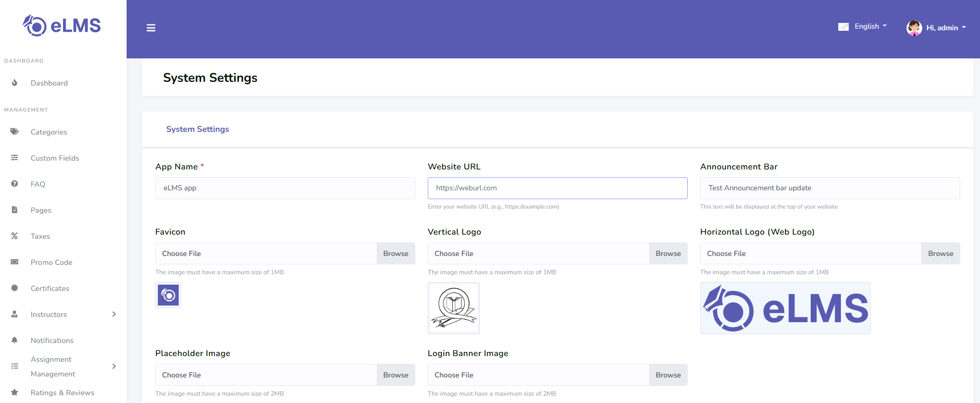Viewport: 980px width, 403px height.
Task: Open Dashboard from the sidebar
Action: pyautogui.click(x=49, y=83)
